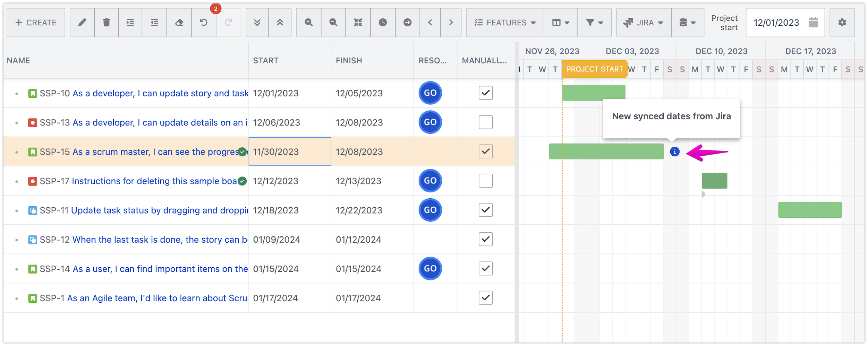This screenshot has height=346, width=868.
Task: Open the gantt settings gear icon
Action: point(842,23)
